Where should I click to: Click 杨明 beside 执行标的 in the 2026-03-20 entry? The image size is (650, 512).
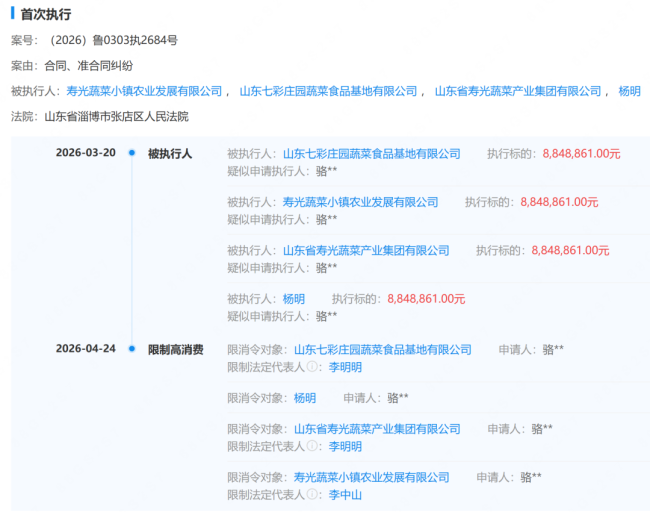[293, 299]
